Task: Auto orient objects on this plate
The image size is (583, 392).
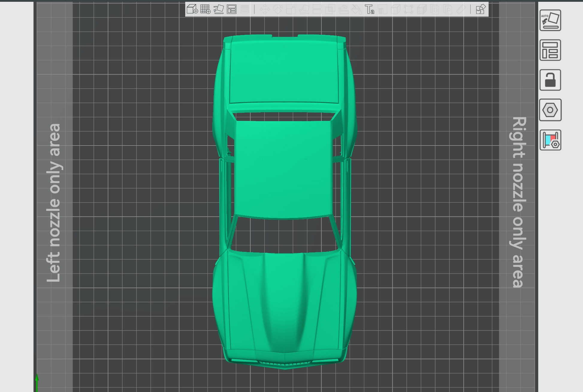Action: (550, 20)
